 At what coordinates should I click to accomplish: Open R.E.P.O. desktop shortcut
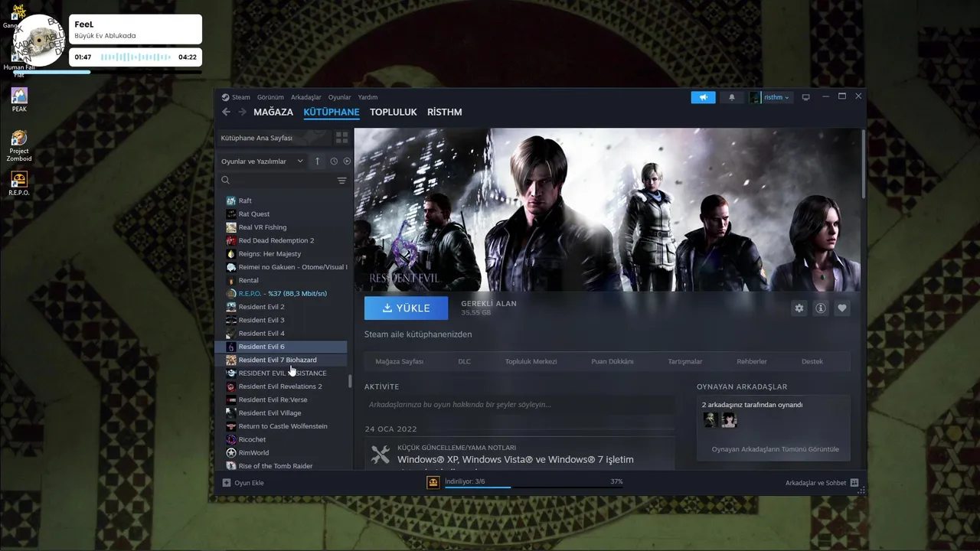pos(19,184)
